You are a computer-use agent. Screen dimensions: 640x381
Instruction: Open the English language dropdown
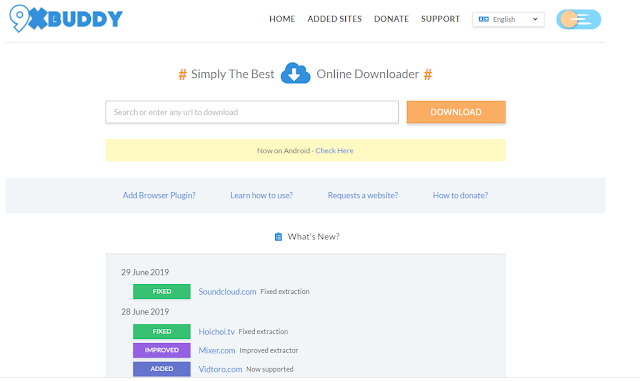coord(508,19)
